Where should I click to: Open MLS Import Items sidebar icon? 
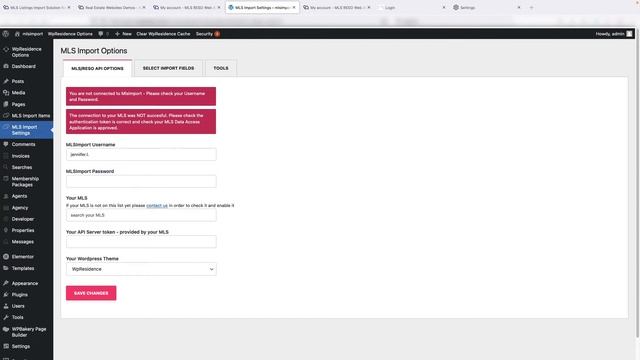coord(6,116)
